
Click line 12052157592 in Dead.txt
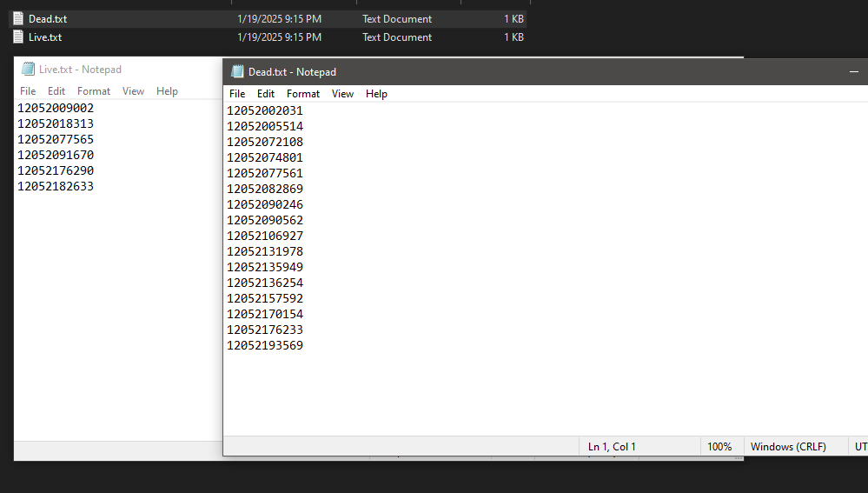(265, 298)
